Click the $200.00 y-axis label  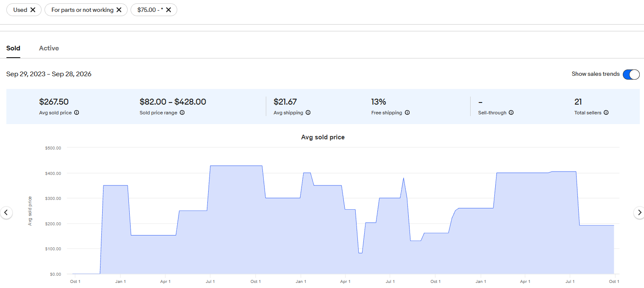click(53, 224)
